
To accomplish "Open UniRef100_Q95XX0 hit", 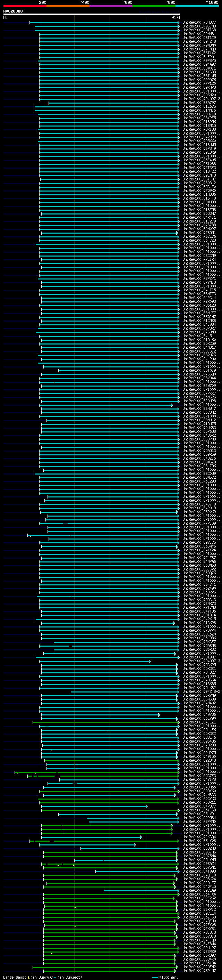I will (x=199, y=141).
